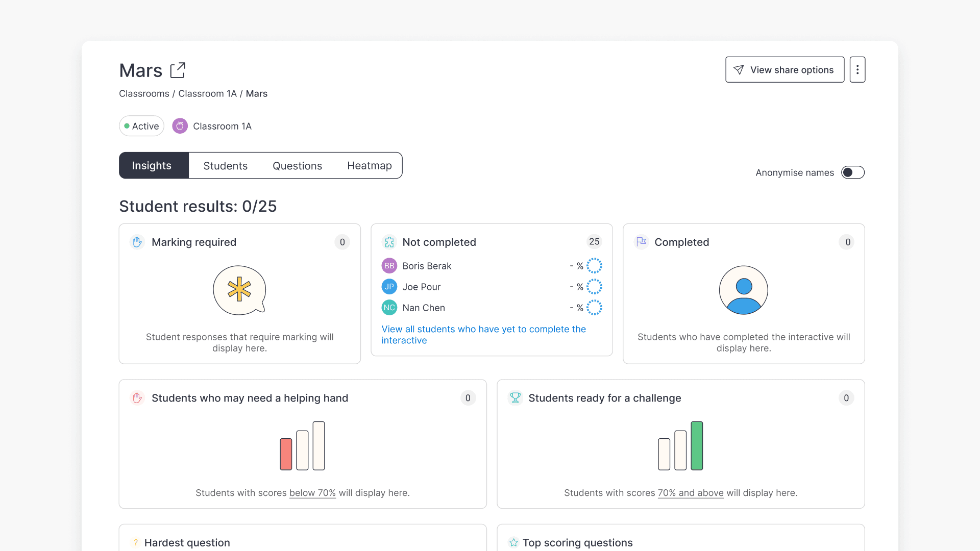Viewport: 980px width, 551px height.
Task: Switch to the Questions tab
Action: [297, 165]
